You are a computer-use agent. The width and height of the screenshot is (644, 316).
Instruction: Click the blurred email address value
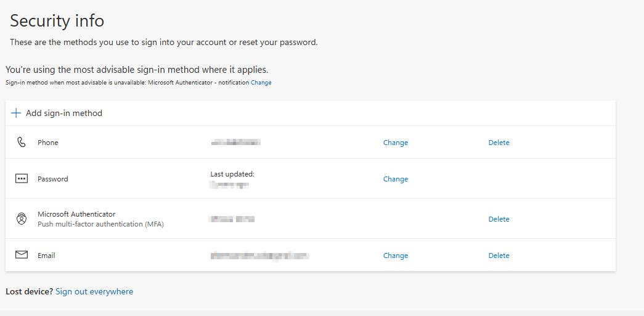[259, 256]
